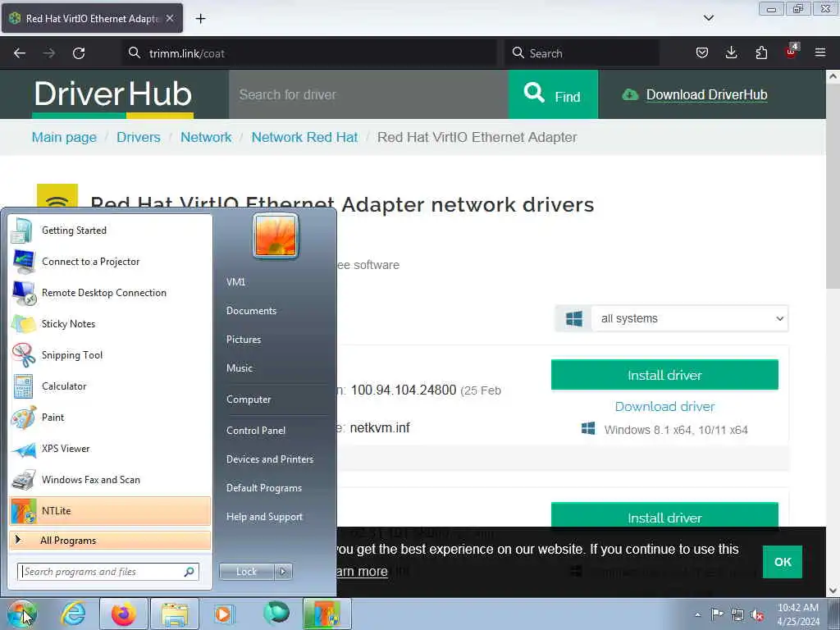
Task: Open XPS Viewer icon
Action: pyautogui.click(x=24, y=449)
